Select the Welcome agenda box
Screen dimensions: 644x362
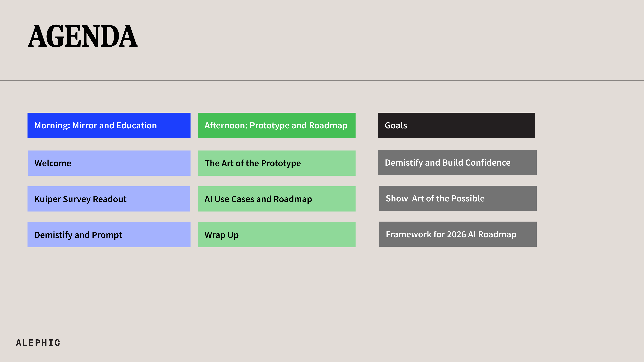click(x=109, y=163)
